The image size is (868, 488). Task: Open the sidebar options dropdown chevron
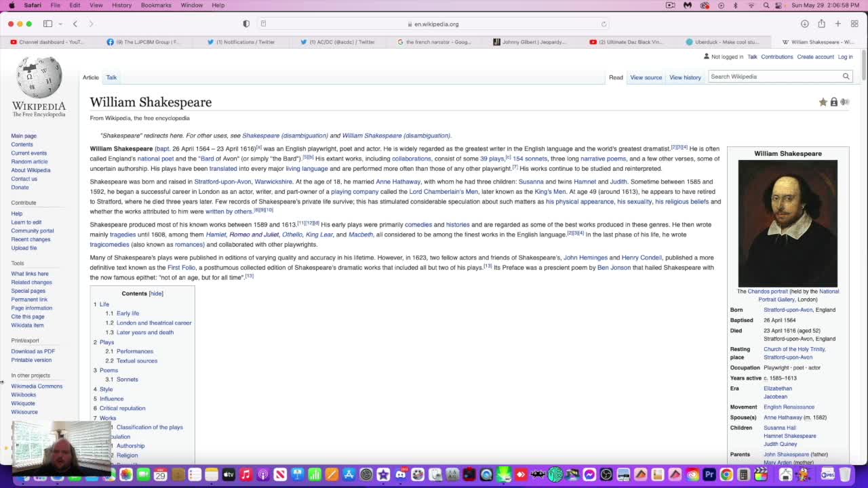coord(59,24)
